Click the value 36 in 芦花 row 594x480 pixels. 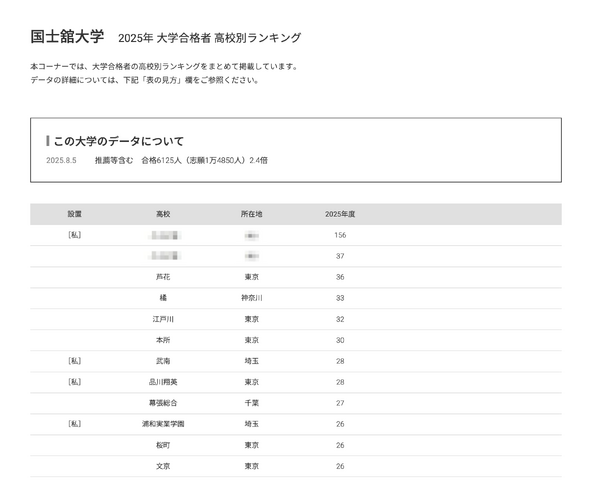pyautogui.click(x=340, y=277)
